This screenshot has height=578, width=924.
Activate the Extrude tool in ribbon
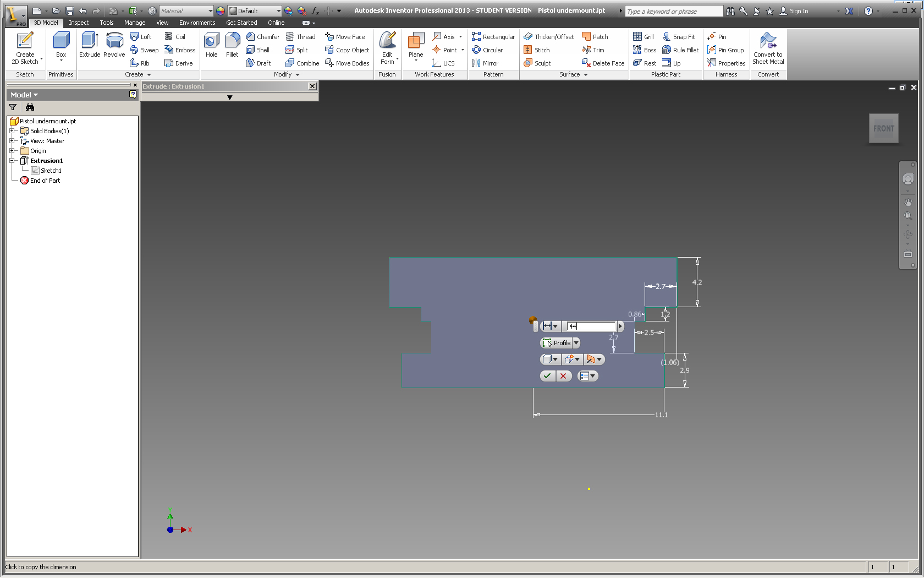coord(90,45)
